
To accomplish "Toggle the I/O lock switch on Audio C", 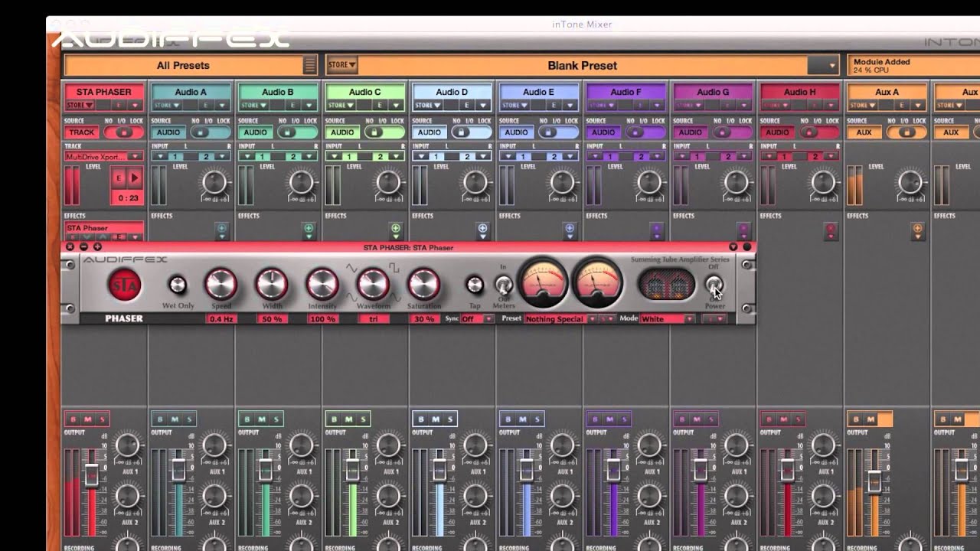I will (x=384, y=132).
